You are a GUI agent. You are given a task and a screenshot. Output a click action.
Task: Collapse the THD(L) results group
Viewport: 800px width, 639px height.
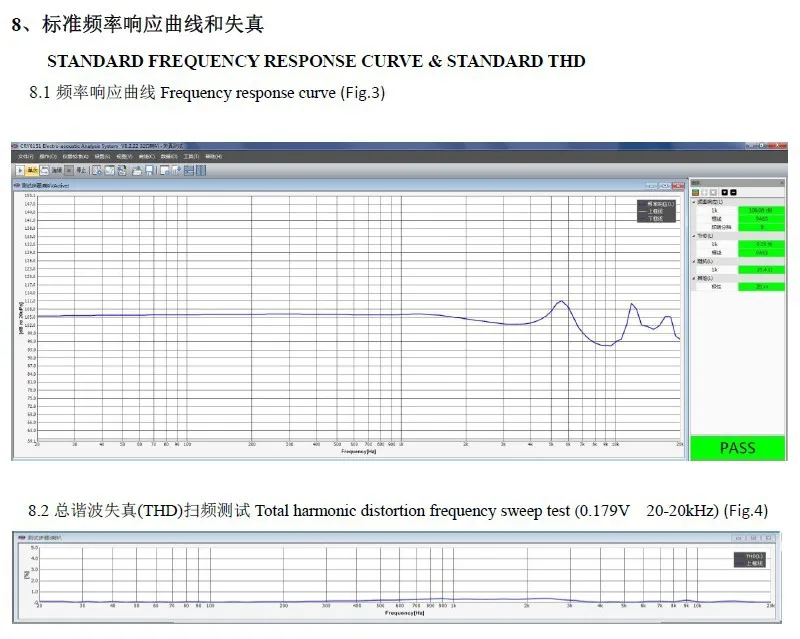tap(693, 236)
